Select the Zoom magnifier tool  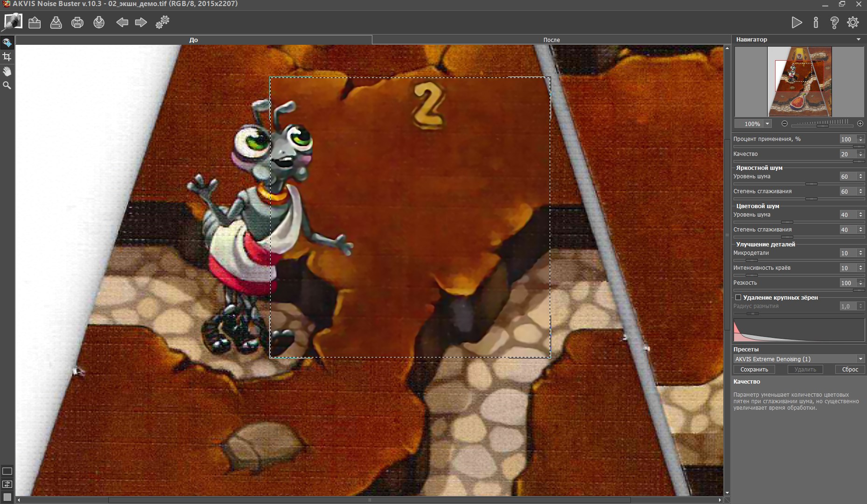7,85
